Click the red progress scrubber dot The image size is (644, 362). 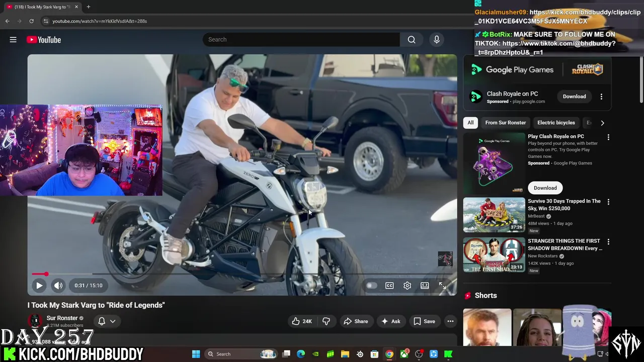pos(46,274)
